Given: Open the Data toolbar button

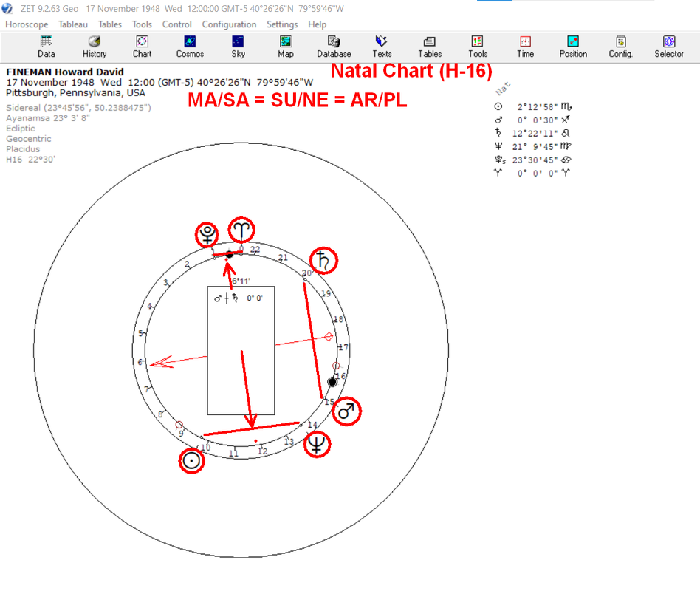Looking at the screenshot, I should pyautogui.click(x=46, y=47).
